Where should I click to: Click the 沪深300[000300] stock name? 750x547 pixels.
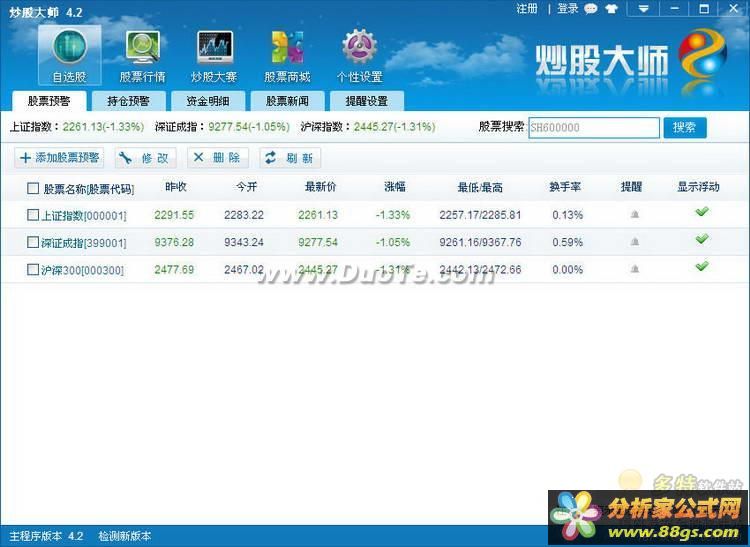click(x=82, y=270)
